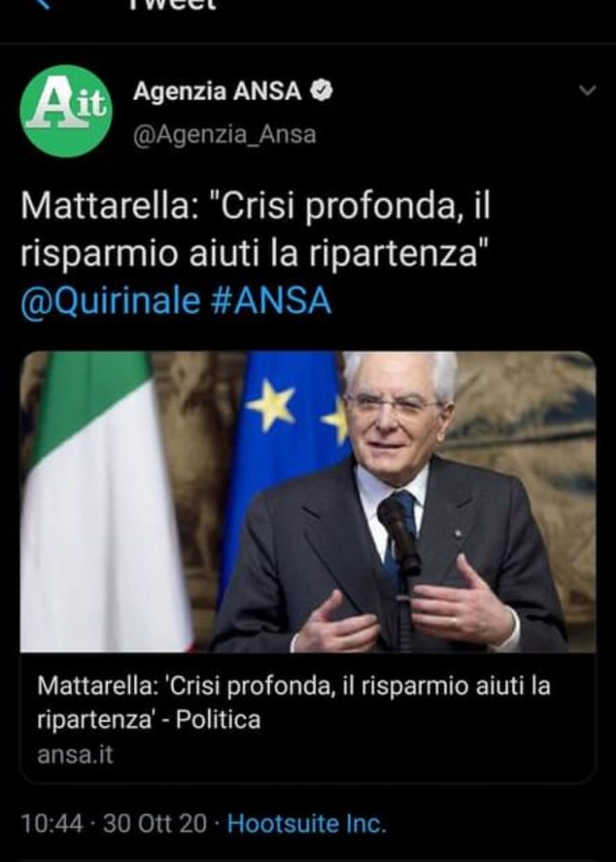616x862 pixels.
Task: Click the 30 Ott 20 date
Action: [155, 823]
